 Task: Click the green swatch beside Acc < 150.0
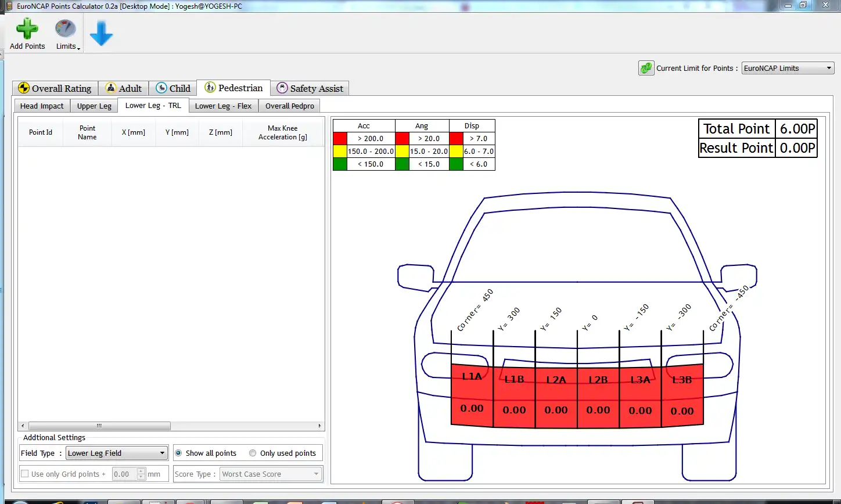[x=340, y=164]
